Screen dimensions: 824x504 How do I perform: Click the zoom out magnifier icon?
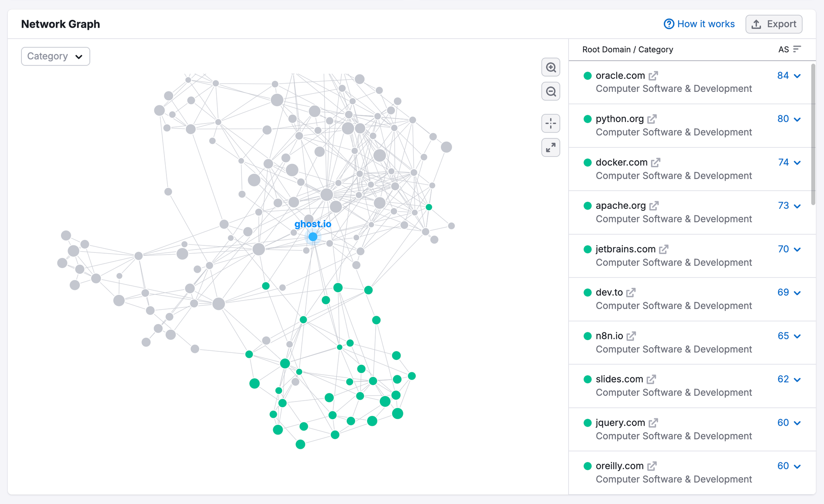[551, 91]
